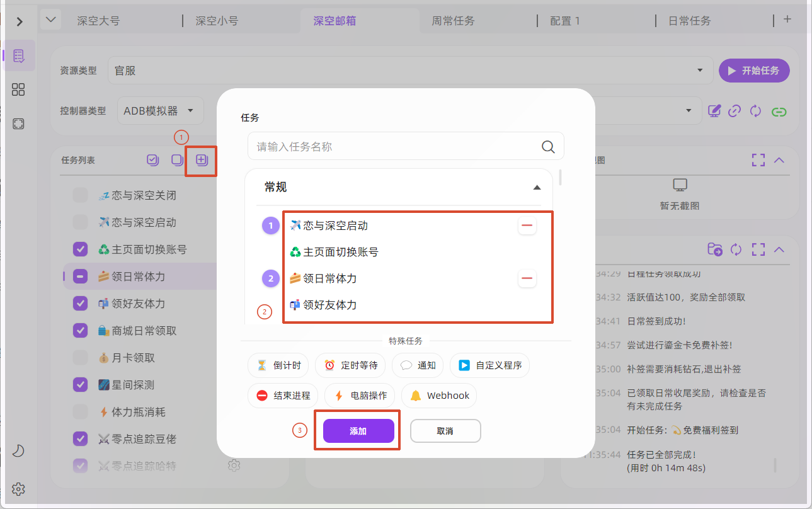Toggle 领好友体力 checkbox
812x509 pixels.
(81, 304)
